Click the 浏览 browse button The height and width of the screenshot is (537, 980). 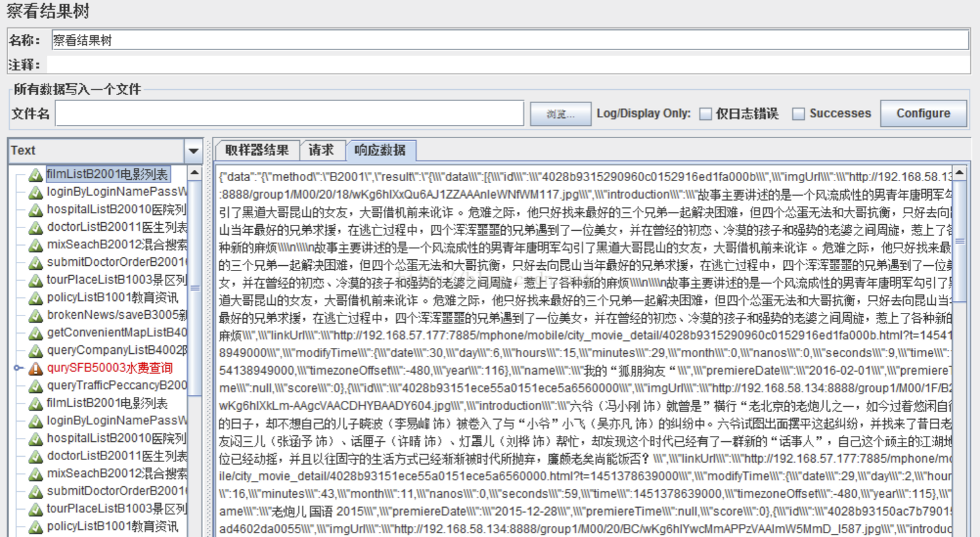(560, 113)
